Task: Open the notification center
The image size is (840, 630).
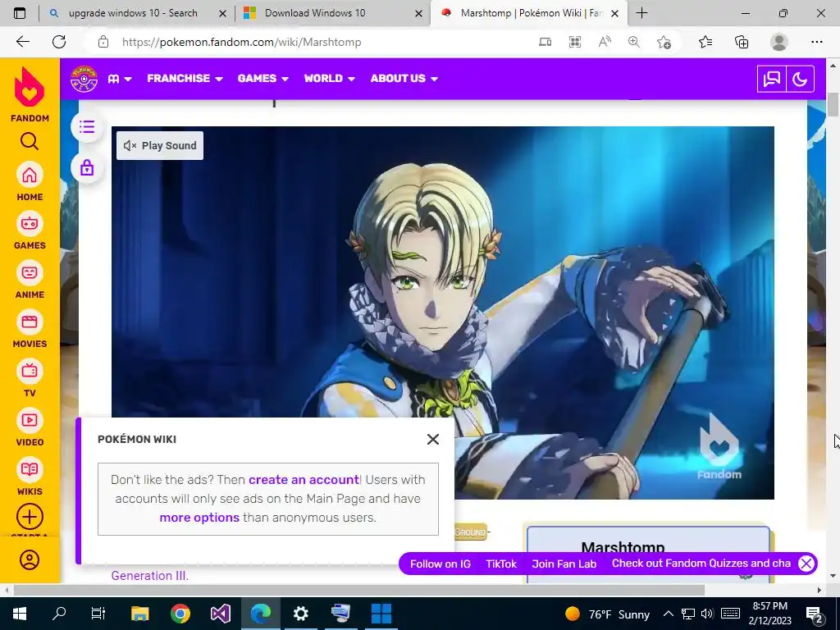Action: click(x=815, y=614)
